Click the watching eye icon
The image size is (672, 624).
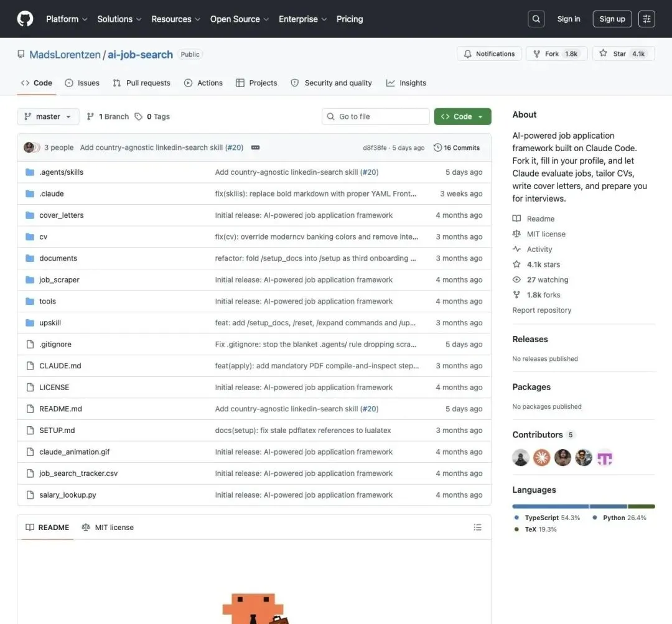coord(516,279)
